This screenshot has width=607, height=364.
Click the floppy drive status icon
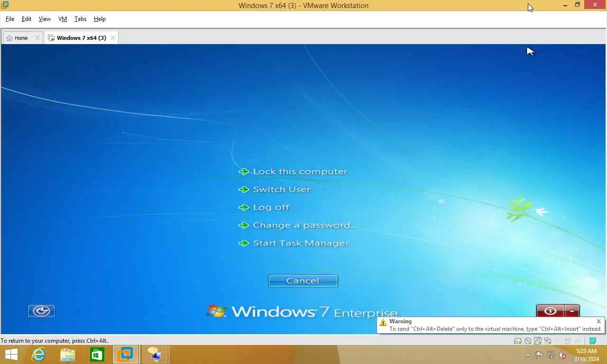click(x=538, y=341)
